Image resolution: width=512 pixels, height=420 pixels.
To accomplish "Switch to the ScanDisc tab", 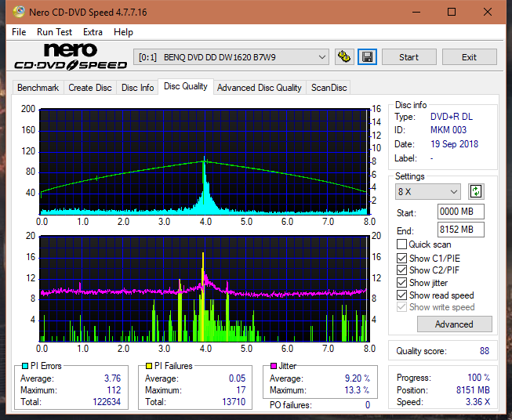I will (329, 88).
